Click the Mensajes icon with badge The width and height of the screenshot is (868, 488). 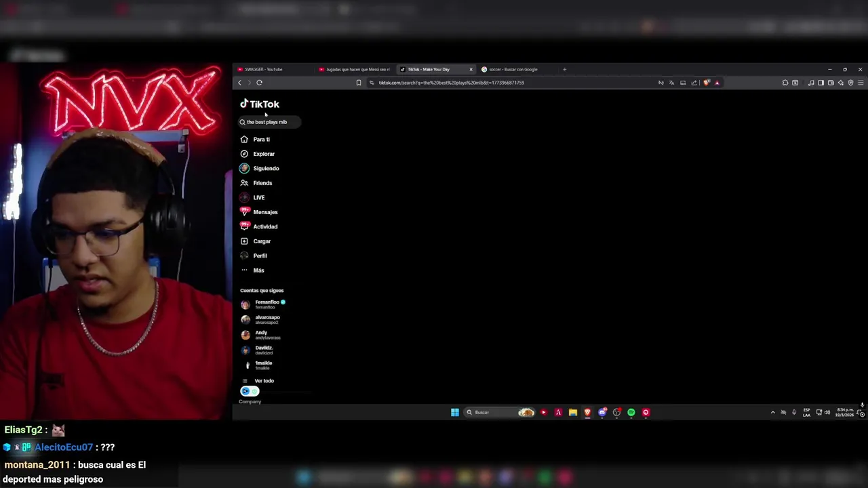(x=245, y=211)
